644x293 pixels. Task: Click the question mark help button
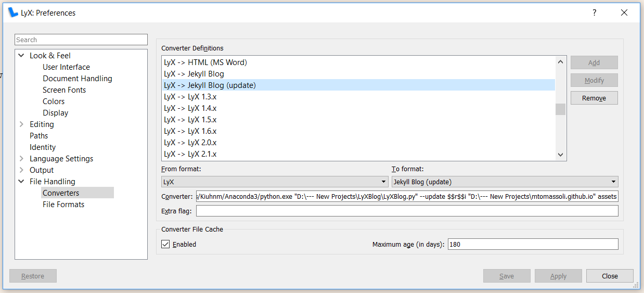(x=595, y=12)
